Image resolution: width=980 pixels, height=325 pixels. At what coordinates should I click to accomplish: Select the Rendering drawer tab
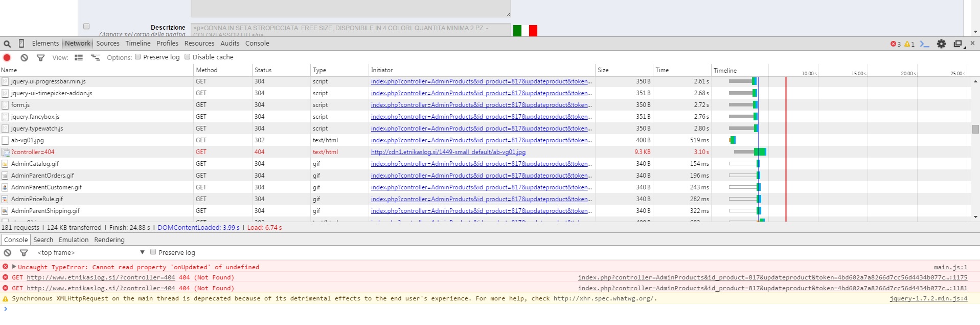click(x=109, y=240)
